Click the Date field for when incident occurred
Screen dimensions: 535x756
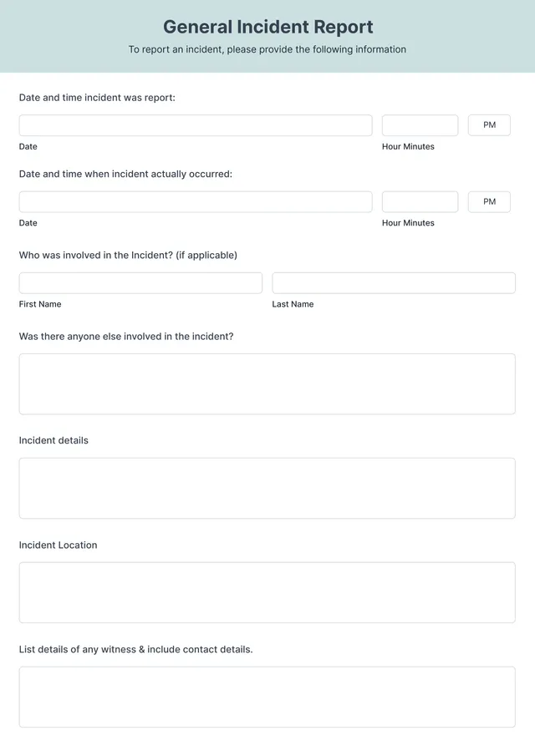pyautogui.click(x=195, y=201)
